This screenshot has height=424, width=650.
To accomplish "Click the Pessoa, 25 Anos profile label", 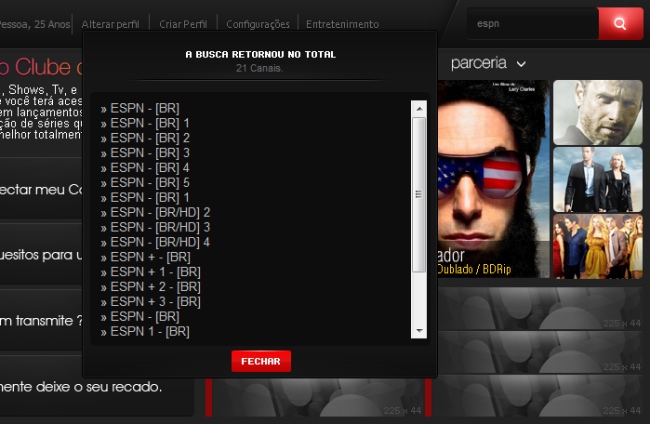I will click(35, 24).
